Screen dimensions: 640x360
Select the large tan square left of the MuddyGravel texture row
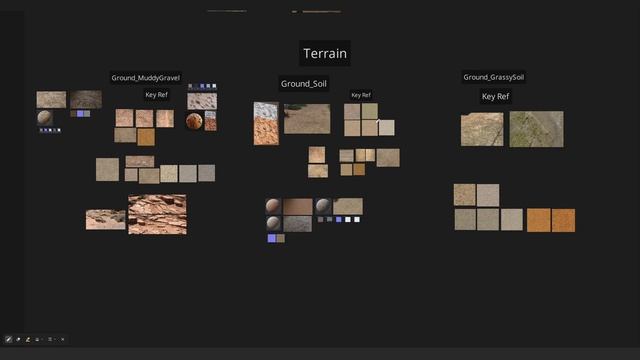pyautogui.click(x=107, y=169)
